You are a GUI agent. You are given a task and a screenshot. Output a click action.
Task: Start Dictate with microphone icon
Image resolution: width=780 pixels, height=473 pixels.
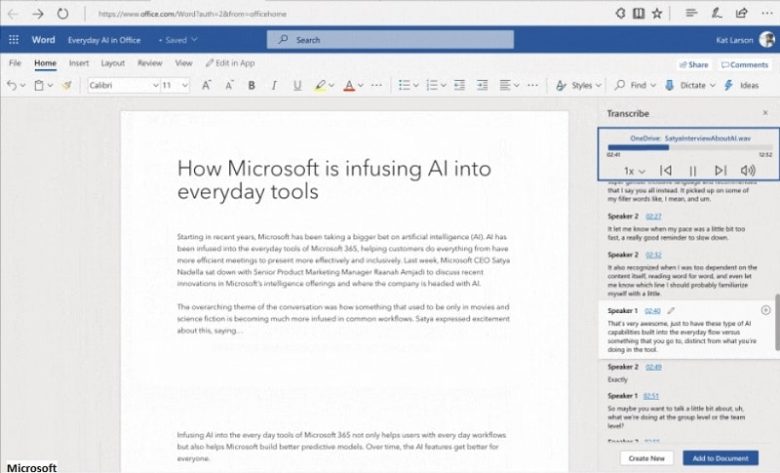point(670,86)
